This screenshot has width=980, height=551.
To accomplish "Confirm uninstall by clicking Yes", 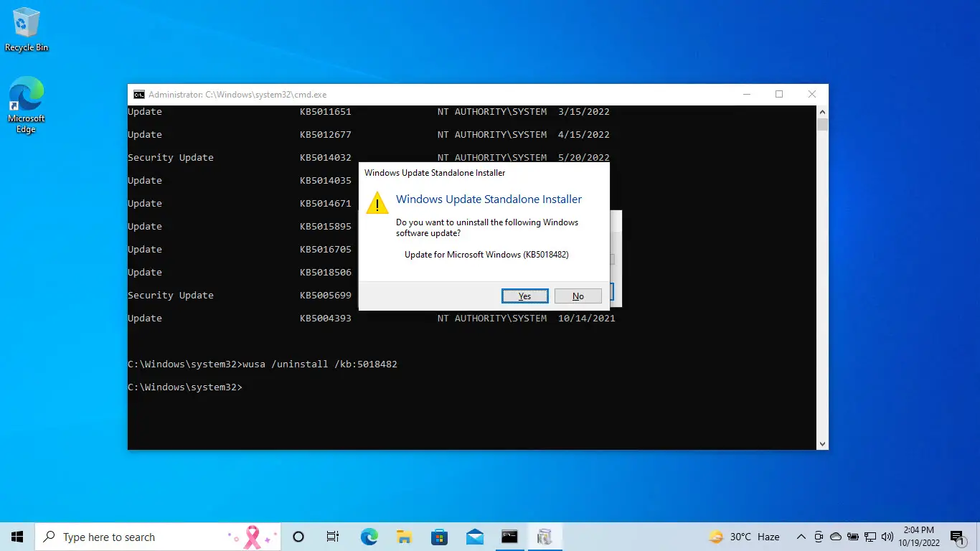I will [525, 296].
